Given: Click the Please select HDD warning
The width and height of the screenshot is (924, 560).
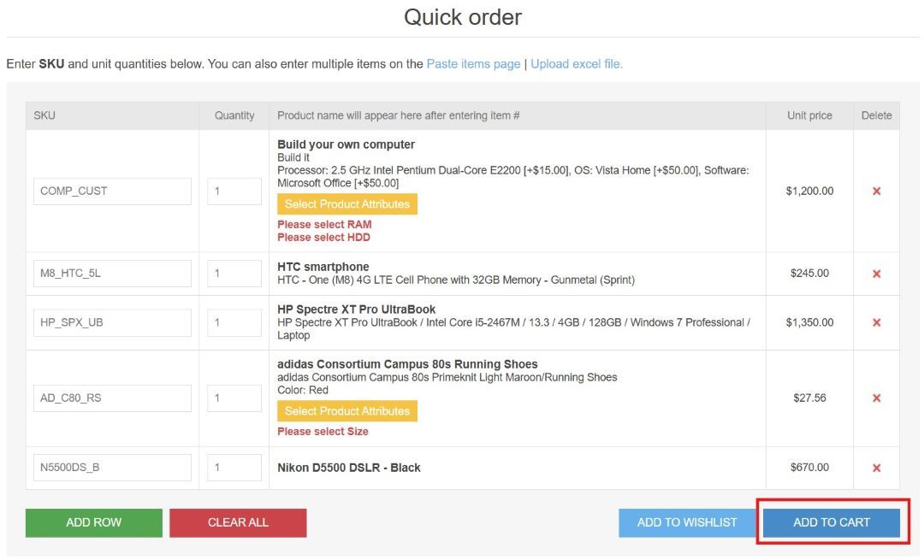Looking at the screenshot, I should [324, 238].
